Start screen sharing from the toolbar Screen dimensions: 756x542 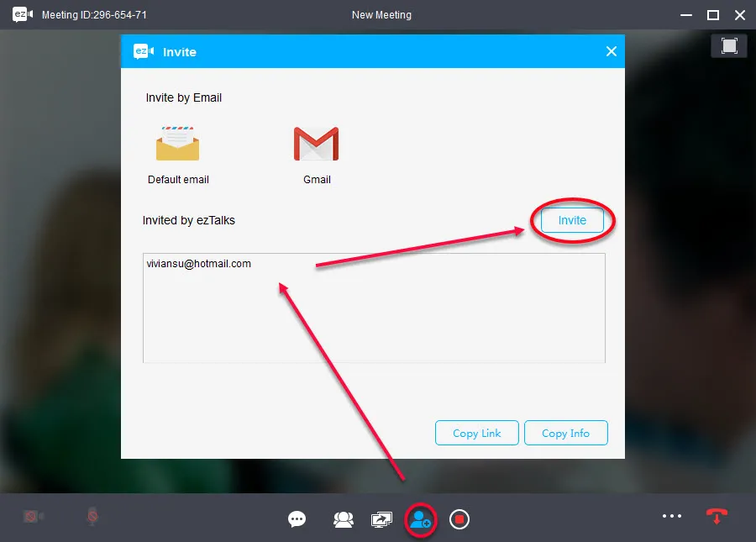[381, 519]
